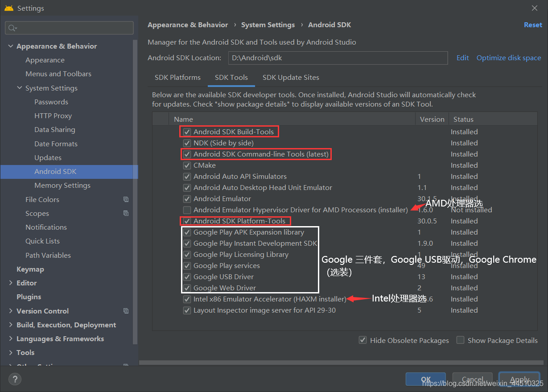Screen dimensions: 548x392
Task: Uncheck Intel x86 Emulator Accelerator (HAXM)
Action: point(187,299)
